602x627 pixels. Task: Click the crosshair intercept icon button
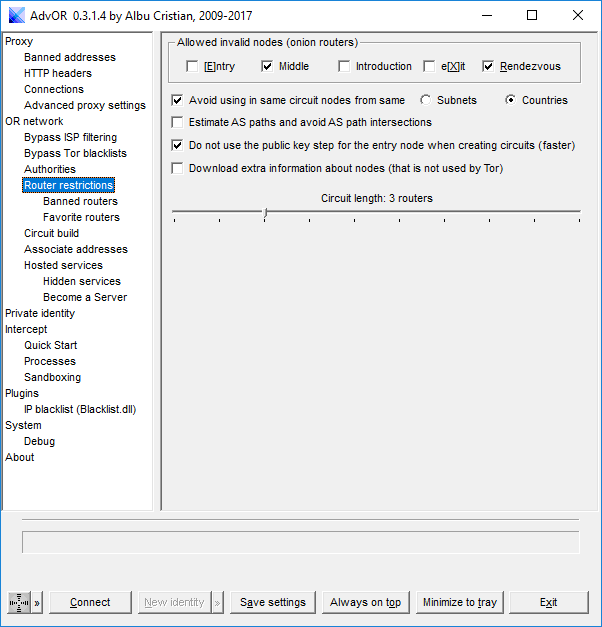click(19, 602)
